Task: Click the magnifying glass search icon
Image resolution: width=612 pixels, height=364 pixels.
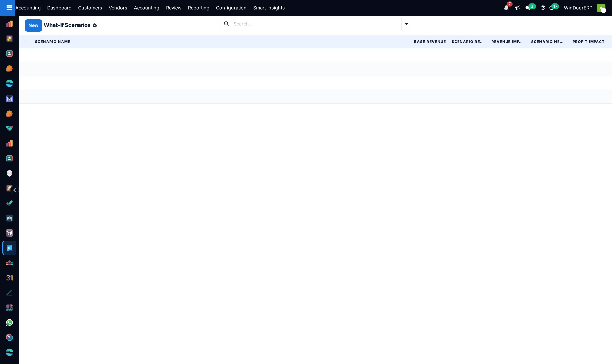Action: coord(226,24)
